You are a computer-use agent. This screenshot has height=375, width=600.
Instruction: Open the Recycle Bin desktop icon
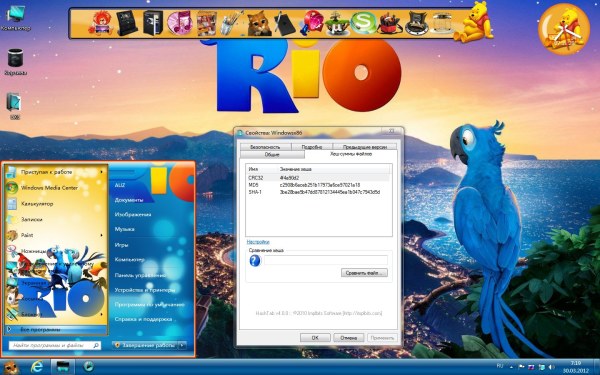click(x=16, y=62)
